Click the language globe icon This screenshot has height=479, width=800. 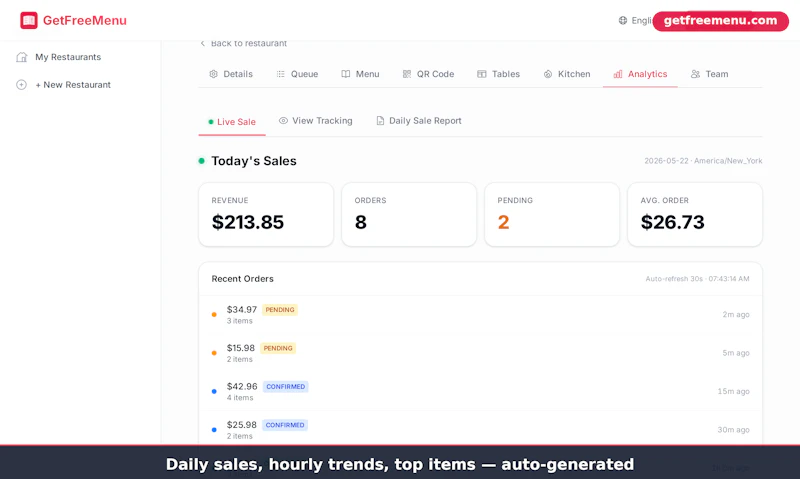pyautogui.click(x=623, y=20)
